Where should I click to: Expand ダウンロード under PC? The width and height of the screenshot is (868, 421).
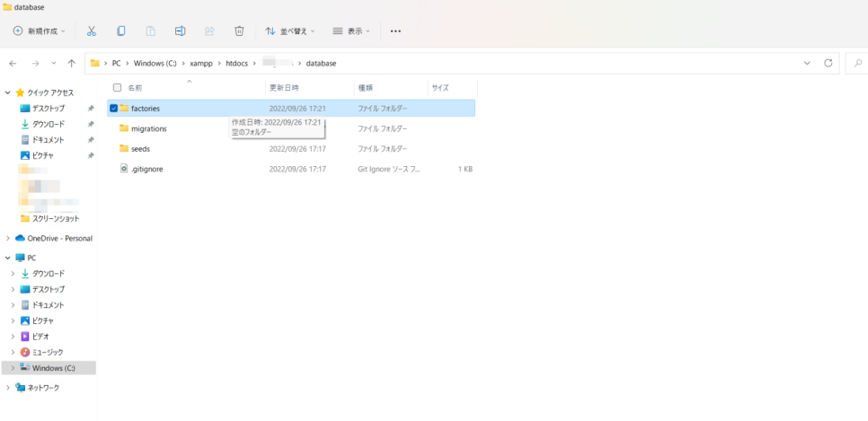click(13, 273)
